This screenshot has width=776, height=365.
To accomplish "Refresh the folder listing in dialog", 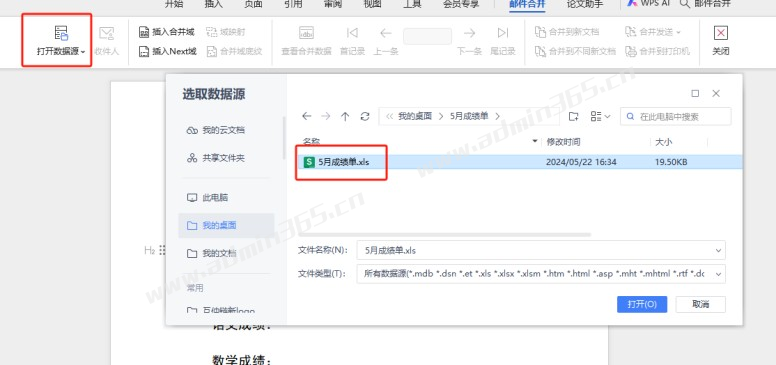I will pyautogui.click(x=365, y=116).
